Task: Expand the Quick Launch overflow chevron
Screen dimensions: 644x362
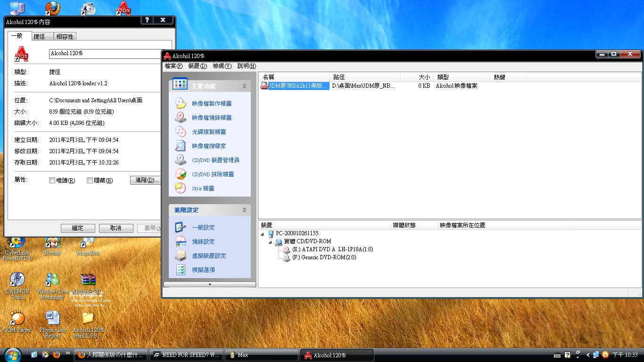Action: tap(67, 353)
